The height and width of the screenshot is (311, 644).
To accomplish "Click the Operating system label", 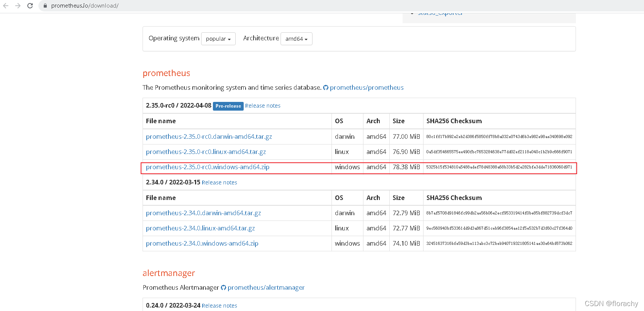I will pos(174,38).
